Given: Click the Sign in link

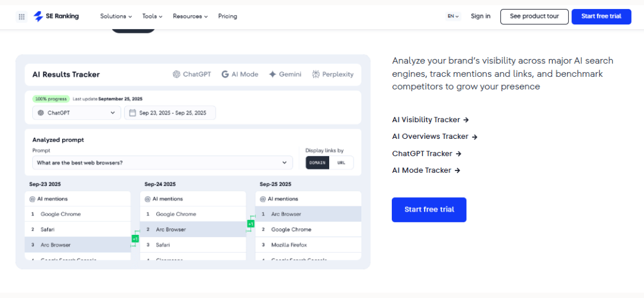Looking at the screenshot, I should coord(481,17).
